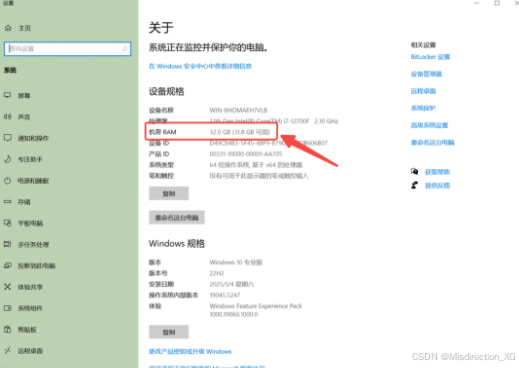Click the 设备规格 section heading
Image resolution: width=519 pixels, height=368 pixels.
tap(166, 91)
